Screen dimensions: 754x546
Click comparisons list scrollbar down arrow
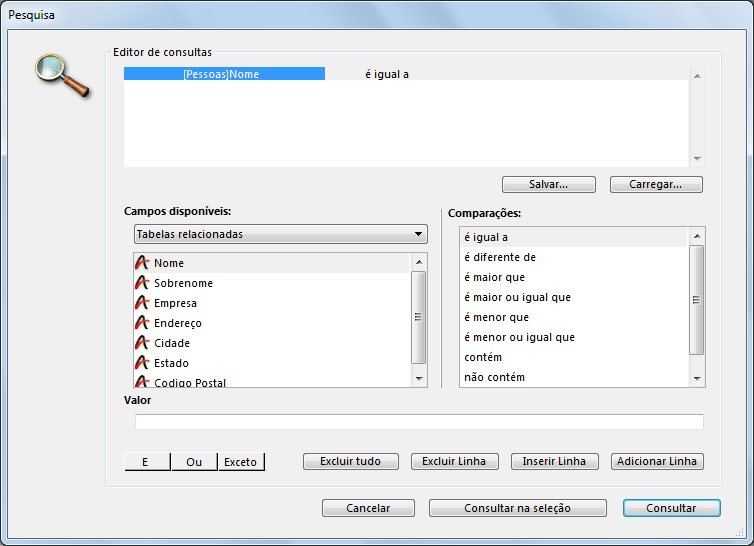pos(697,379)
